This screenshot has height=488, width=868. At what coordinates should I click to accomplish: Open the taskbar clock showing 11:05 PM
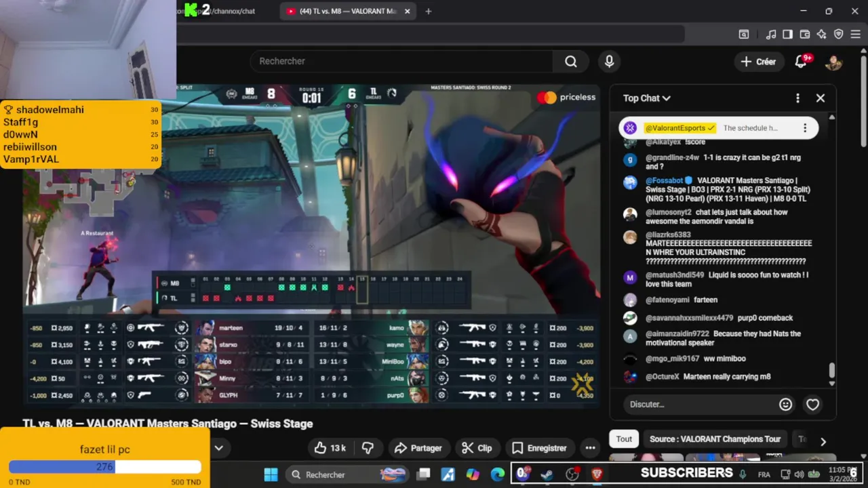844,474
